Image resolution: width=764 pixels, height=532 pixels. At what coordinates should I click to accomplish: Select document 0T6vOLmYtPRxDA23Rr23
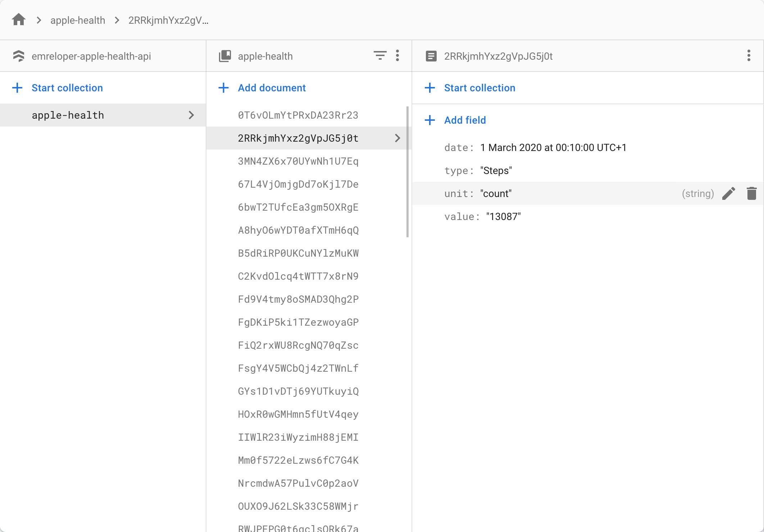[298, 115]
